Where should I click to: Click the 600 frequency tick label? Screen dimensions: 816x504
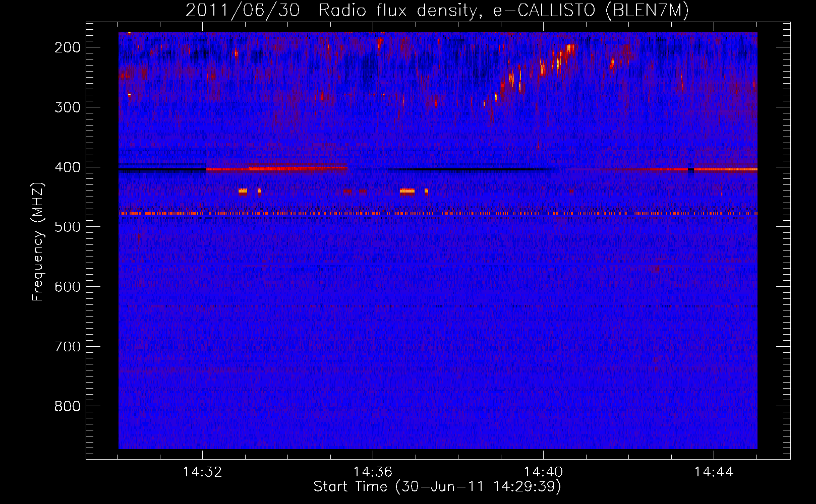[x=68, y=287]
